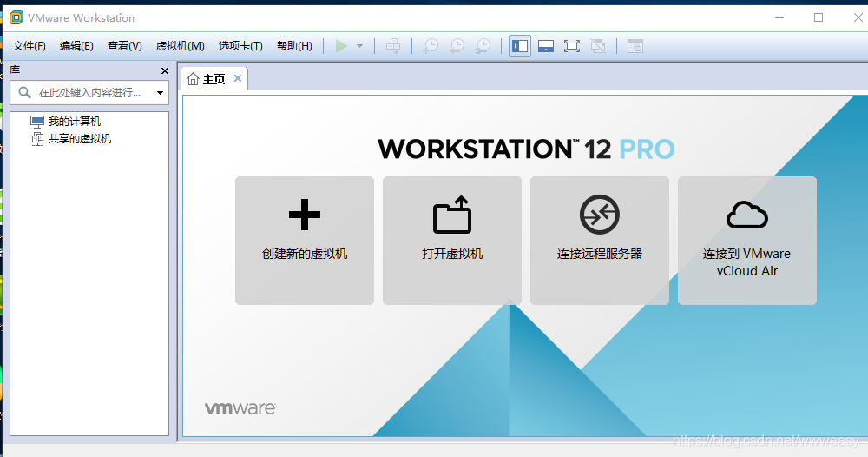Click the Unity mode toolbar icon
The height and width of the screenshot is (457, 868).
598,46
